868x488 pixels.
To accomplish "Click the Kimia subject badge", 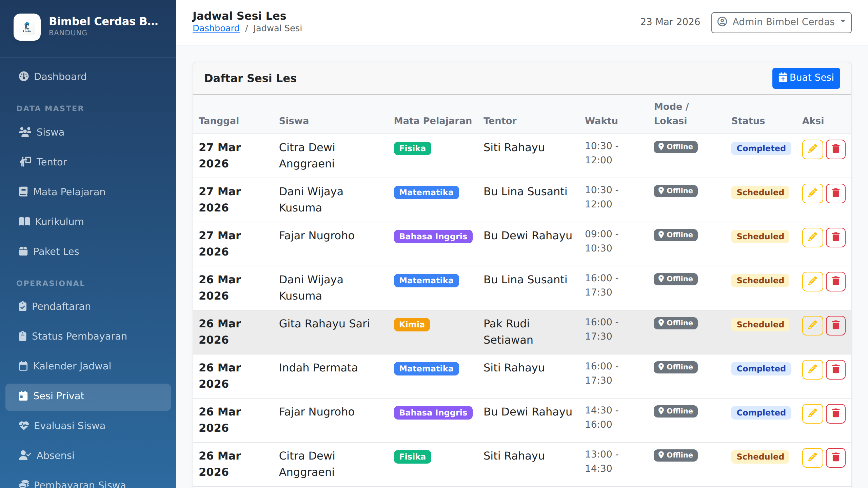I will [x=412, y=324].
